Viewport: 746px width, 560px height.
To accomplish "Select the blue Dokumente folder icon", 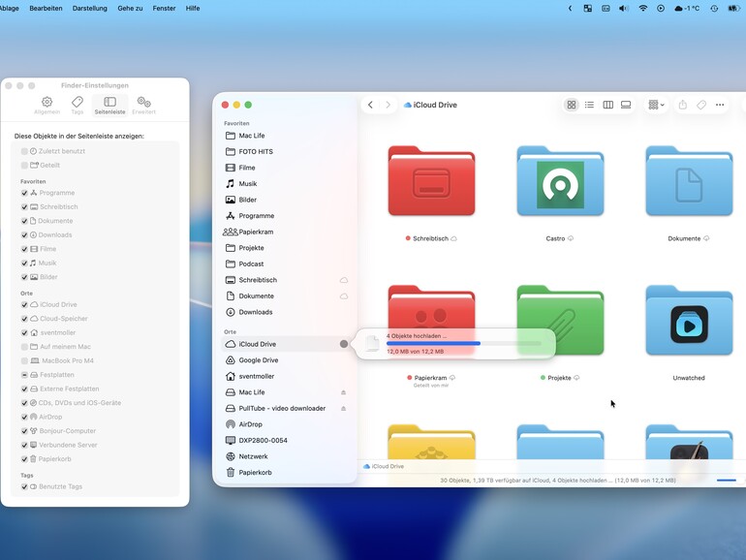I will pos(689,181).
